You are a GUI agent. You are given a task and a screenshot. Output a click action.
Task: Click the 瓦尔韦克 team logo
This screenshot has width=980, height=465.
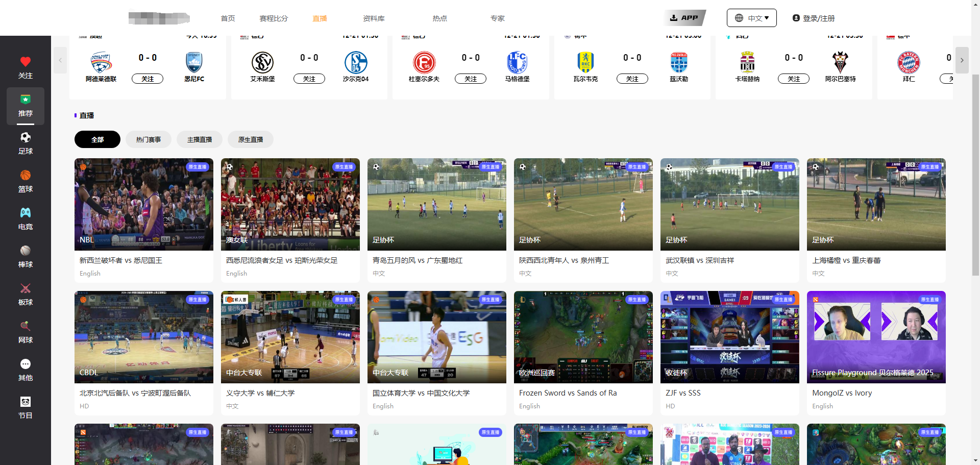coord(585,62)
